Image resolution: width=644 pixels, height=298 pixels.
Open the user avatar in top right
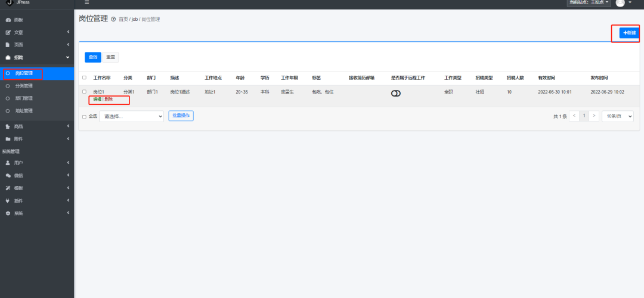click(x=620, y=3)
